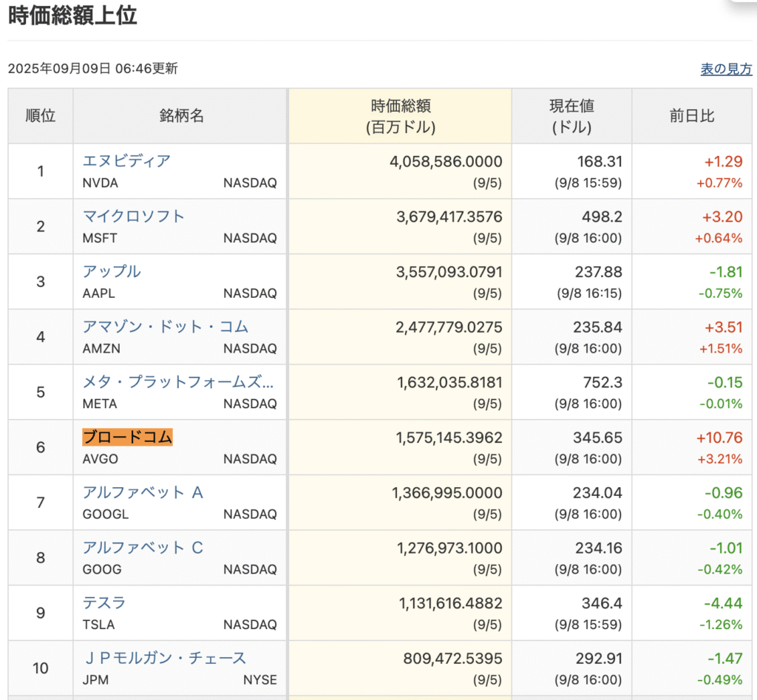This screenshot has width=757, height=700.
Task: Click Amazon's daily change +3.51
Action: tap(723, 327)
